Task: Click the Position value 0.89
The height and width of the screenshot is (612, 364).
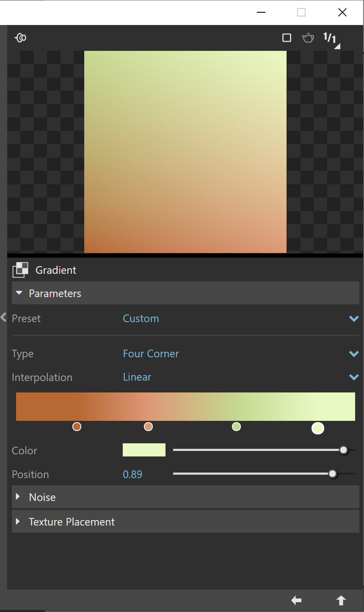Action: pyautogui.click(x=132, y=474)
